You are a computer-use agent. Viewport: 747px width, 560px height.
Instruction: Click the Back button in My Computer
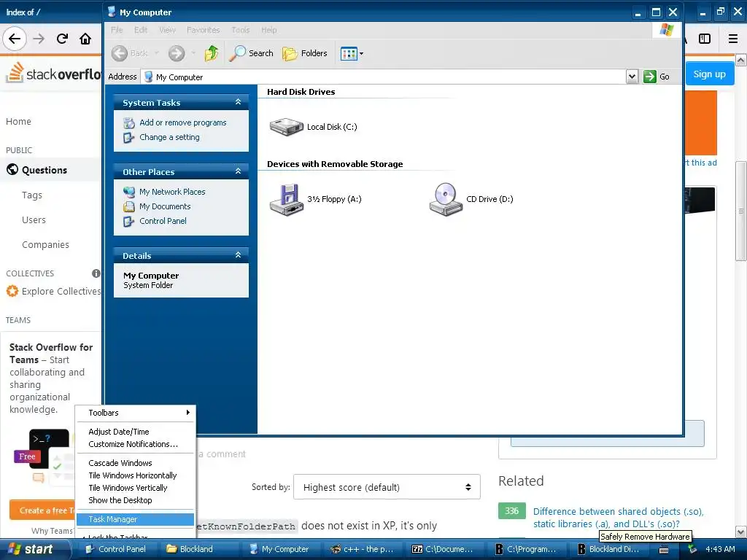click(x=130, y=53)
